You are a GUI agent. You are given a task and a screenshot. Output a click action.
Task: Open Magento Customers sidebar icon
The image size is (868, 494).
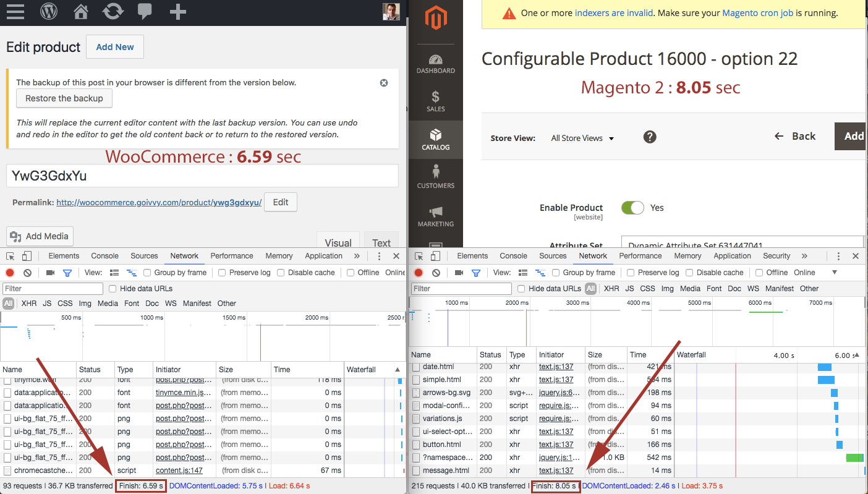pos(435,177)
